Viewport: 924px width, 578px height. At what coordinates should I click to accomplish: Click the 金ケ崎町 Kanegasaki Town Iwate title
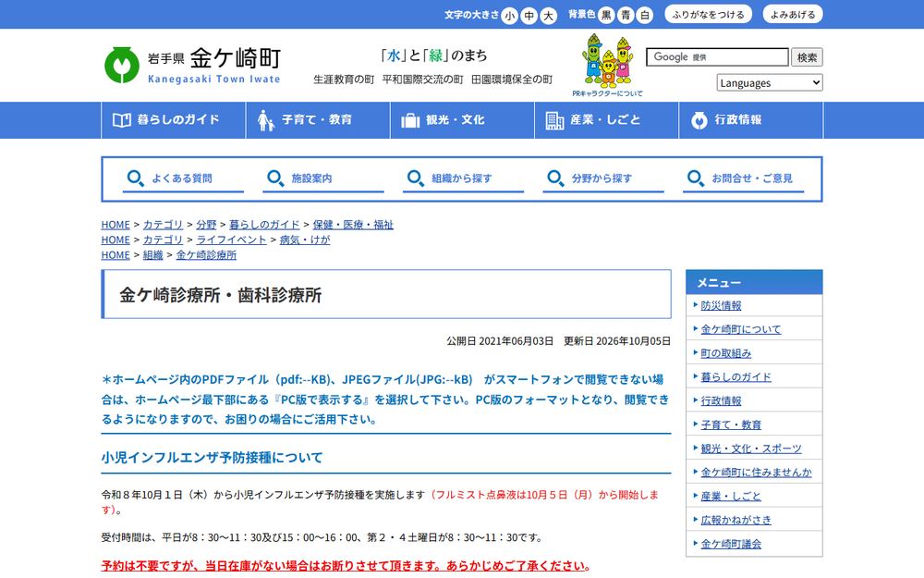pos(214,65)
